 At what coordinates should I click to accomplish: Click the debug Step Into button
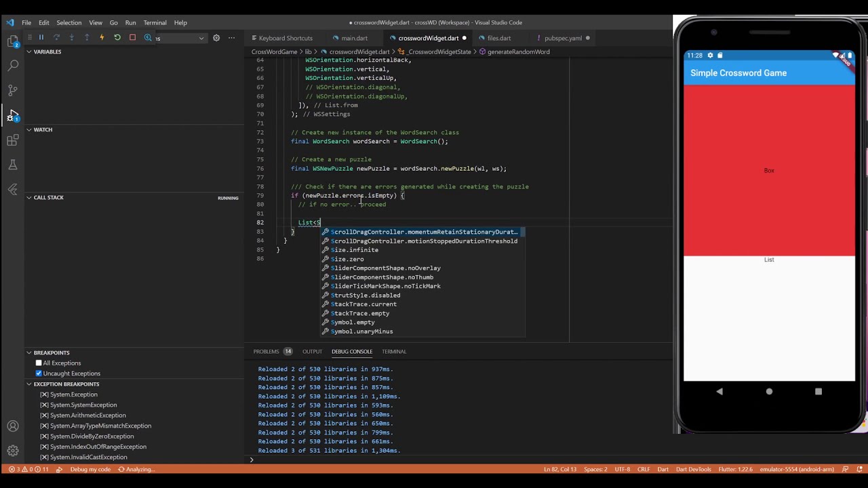[71, 38]
